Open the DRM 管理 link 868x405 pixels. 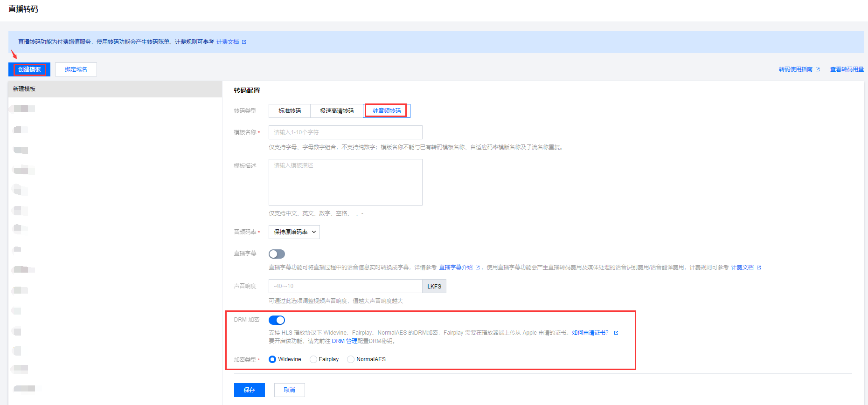(345, 341)
